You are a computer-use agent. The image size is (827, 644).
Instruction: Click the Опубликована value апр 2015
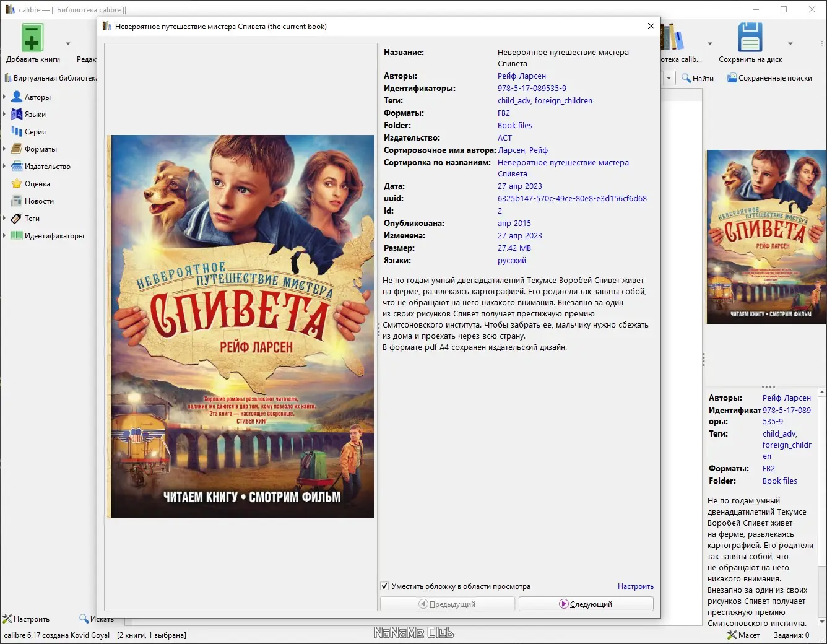pos(514,223)
